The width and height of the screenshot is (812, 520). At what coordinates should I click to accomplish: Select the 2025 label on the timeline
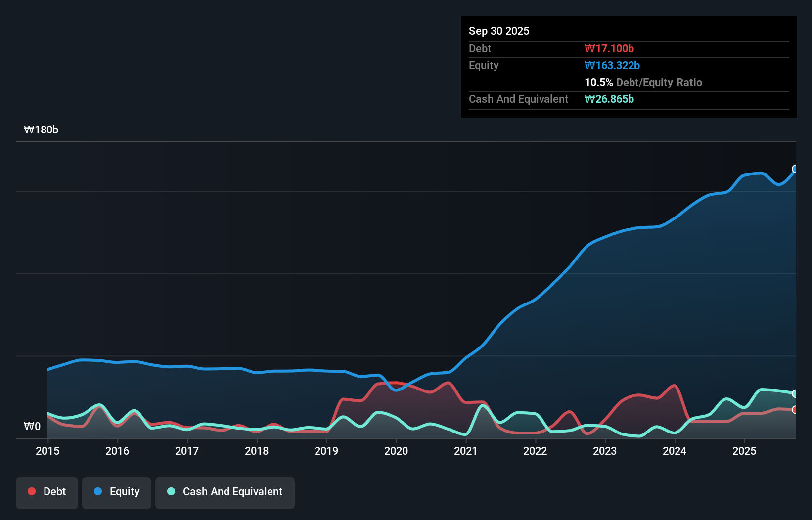coord(745,451)
